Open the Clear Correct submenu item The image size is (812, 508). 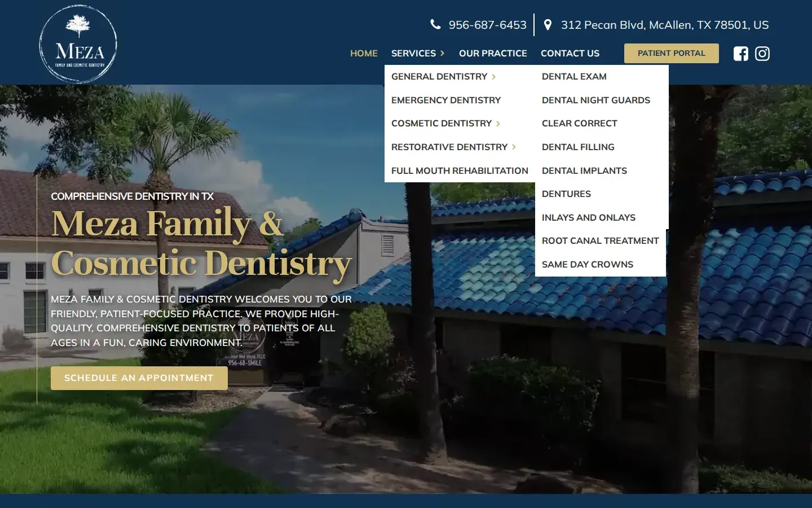pos(579,124)
